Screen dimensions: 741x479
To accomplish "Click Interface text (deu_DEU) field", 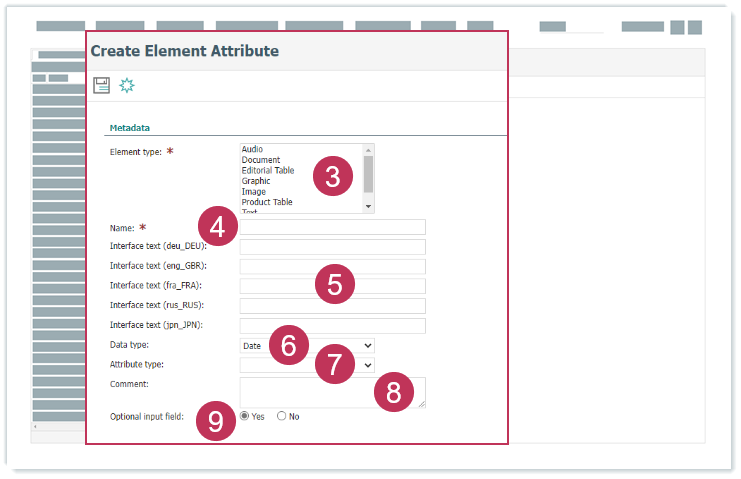I will [x=332, y=247].
